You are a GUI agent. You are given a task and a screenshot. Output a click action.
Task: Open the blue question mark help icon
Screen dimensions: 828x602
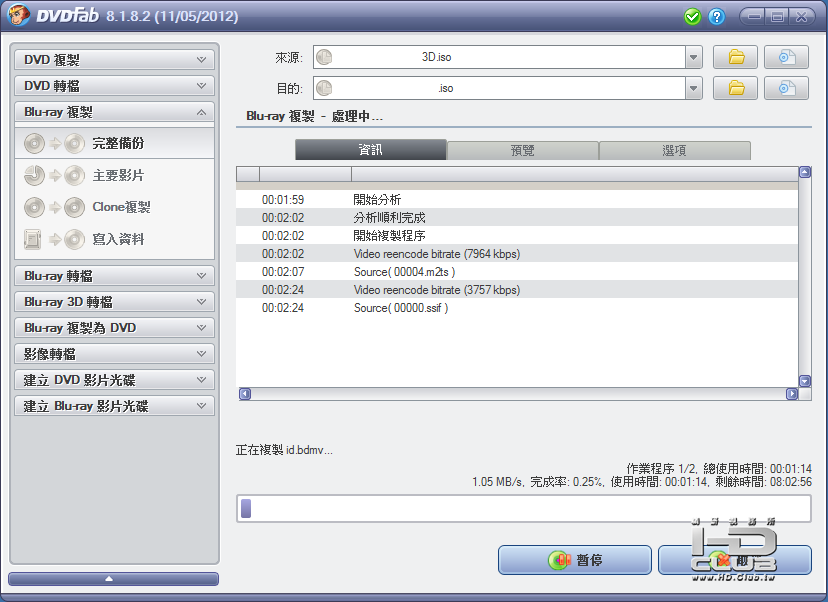point(716,17)
